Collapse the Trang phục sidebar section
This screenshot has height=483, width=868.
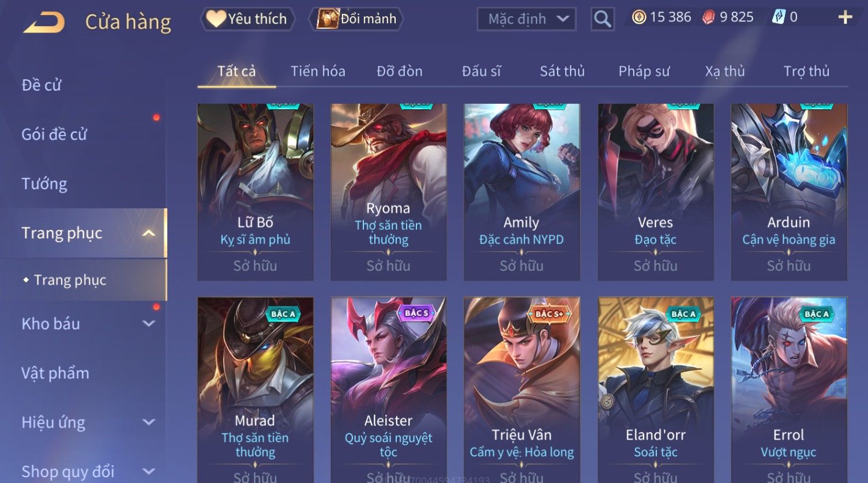tap(148, 233)
